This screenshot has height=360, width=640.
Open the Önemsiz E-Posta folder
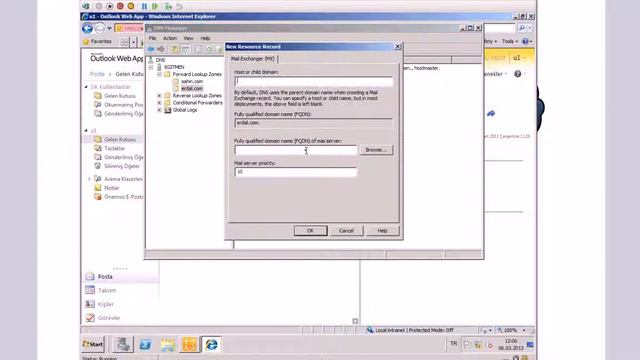(x=123, y=197)
